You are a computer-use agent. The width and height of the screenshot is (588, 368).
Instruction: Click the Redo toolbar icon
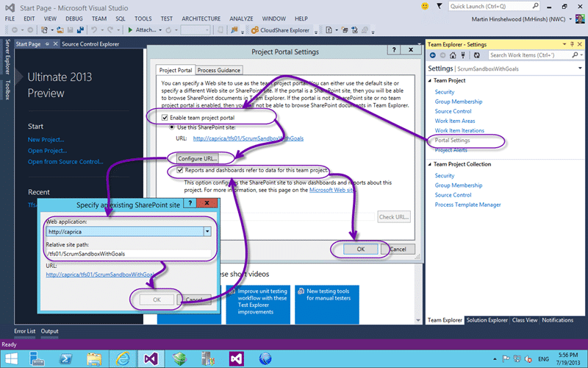click(x=110, y=30)
